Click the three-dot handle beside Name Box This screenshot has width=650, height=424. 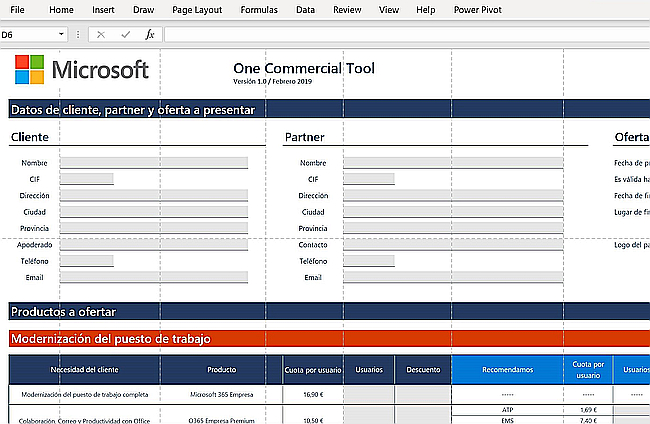(x=78, y=34)
